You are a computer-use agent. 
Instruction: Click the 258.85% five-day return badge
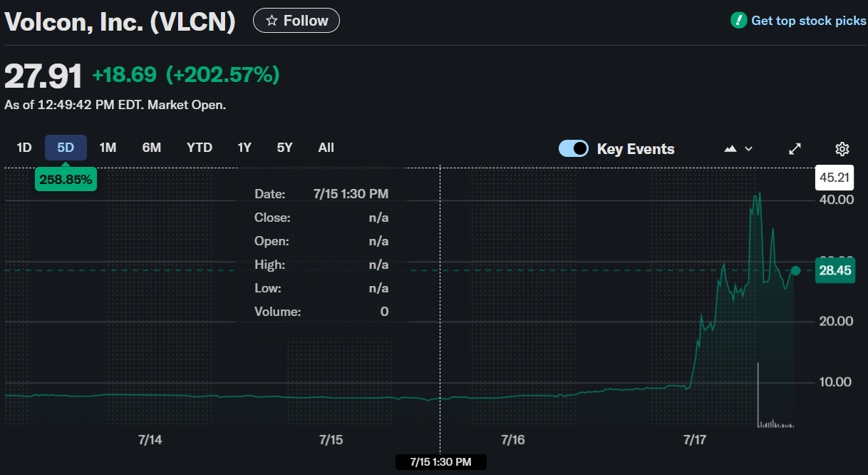[x=66, y=179]
